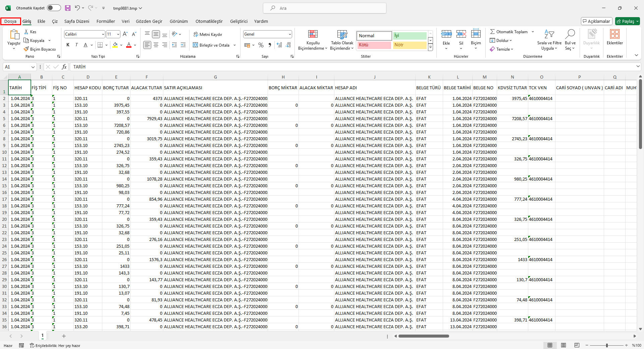Click the Birleştir ve Ortala merge icon
The image size is (644, 349).
coord(196,45)
